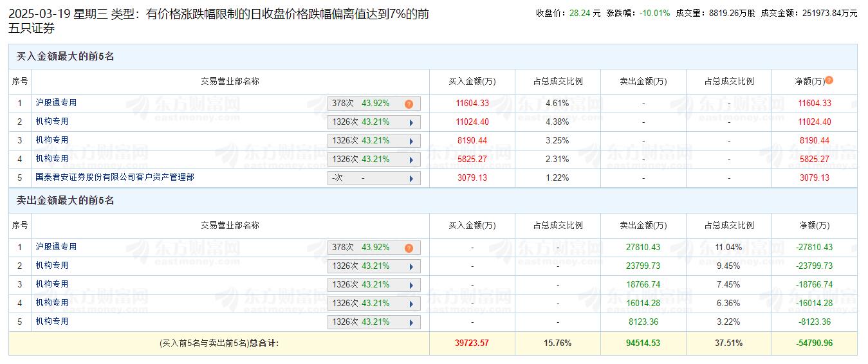Image resolution: width=868 pixels, height=364 pixels.
Task: Click the orange question icon in buy-side 沪股通专用 row
Action: click(x=409, y=104)
